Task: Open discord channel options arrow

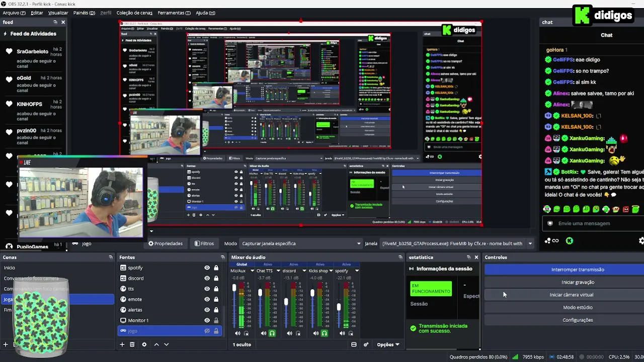Action: pyautogui.click(x=304, y=270)
